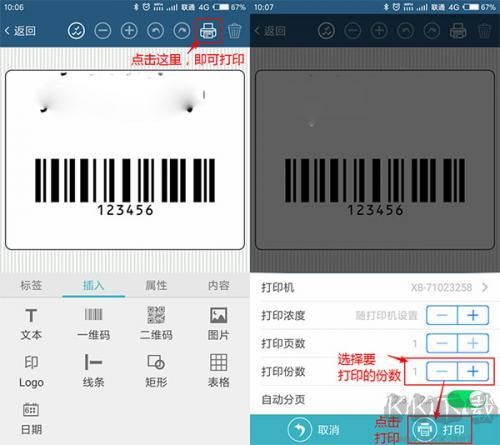Viewport: 500px width, 445px height.
Task: Tap the bluetooth icon in left status bar
Action: click(136, 7)
